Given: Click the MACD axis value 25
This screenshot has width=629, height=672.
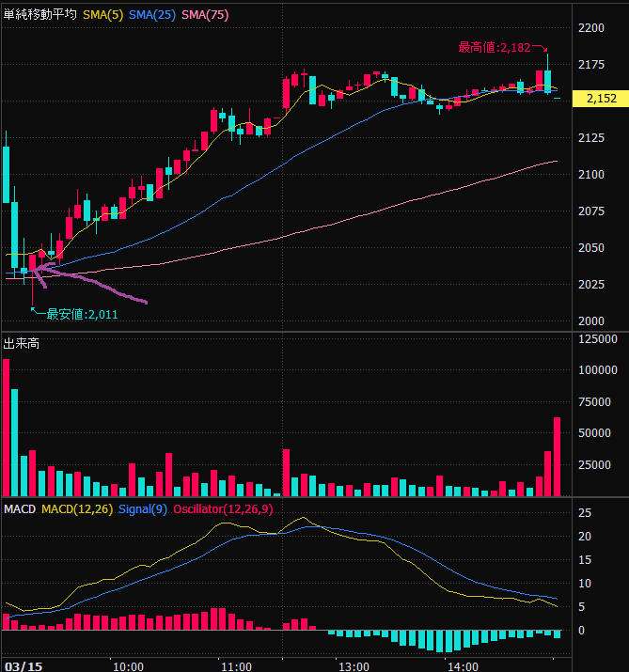Looking at the screenshot, I should coord(585,513).
